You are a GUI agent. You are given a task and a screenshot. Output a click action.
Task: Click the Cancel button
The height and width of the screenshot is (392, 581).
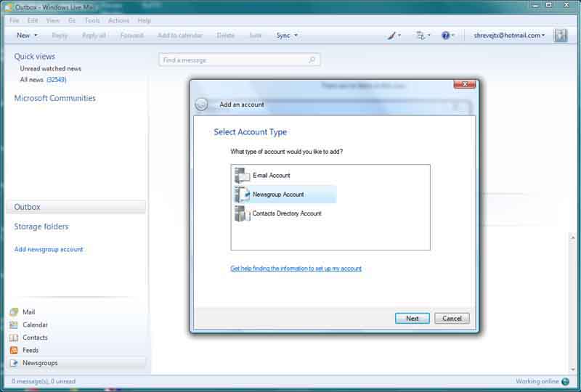tap(452, 318)
